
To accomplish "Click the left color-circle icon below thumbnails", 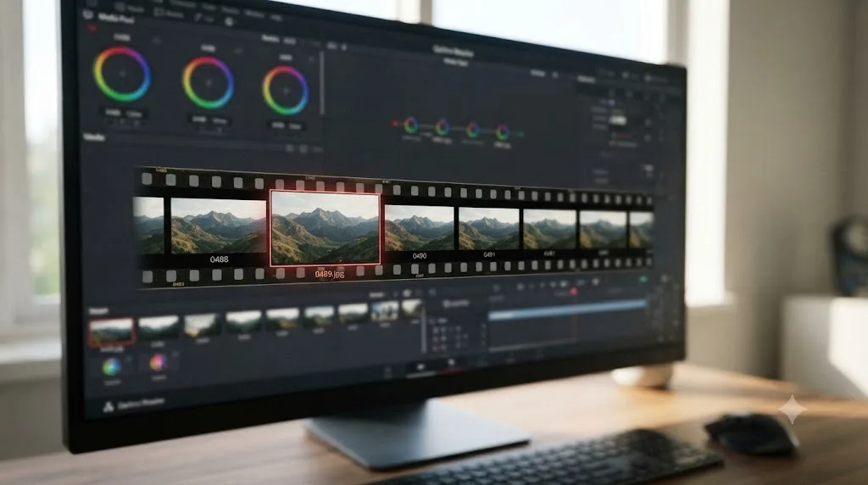I will coord(112,366).
